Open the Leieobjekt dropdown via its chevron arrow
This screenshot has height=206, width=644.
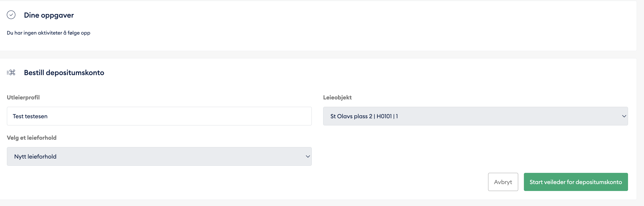click(624, 116)
